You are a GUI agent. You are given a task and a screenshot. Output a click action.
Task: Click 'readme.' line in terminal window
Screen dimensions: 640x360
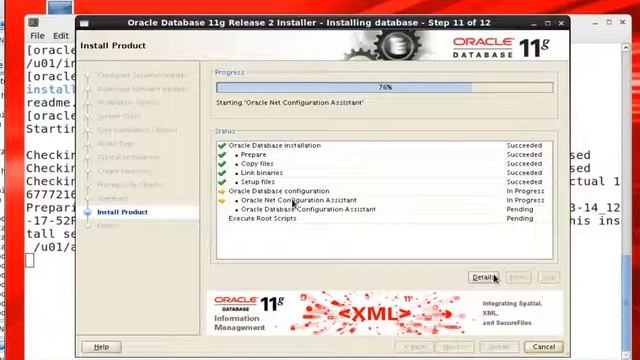point(51,102)
